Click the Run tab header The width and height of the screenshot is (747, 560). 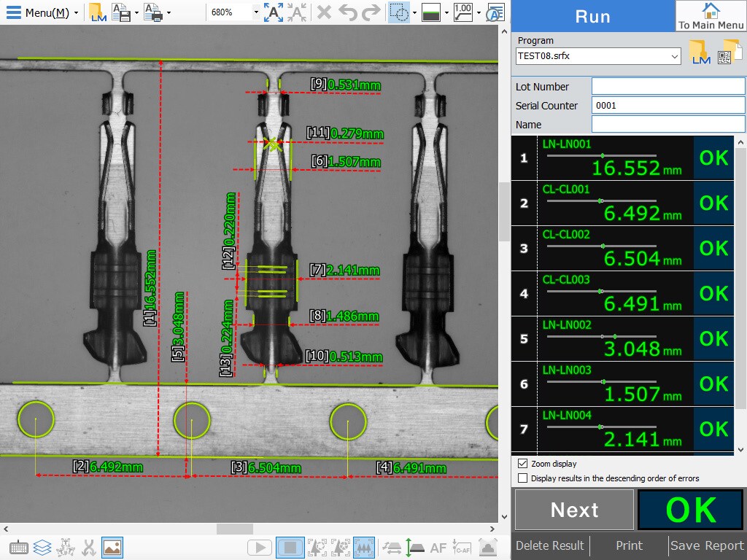(592, 16)
